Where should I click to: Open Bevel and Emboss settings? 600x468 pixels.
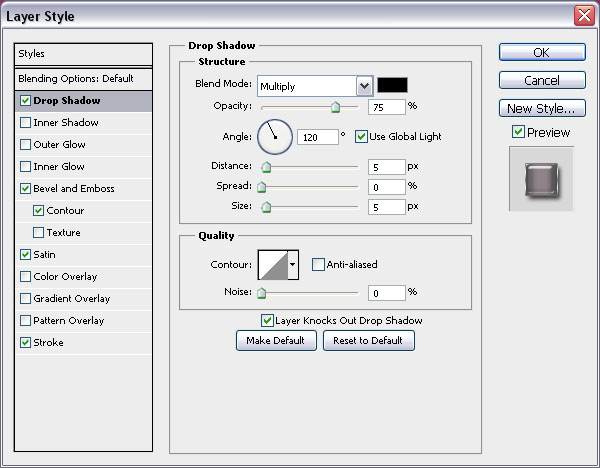[74, 189]
